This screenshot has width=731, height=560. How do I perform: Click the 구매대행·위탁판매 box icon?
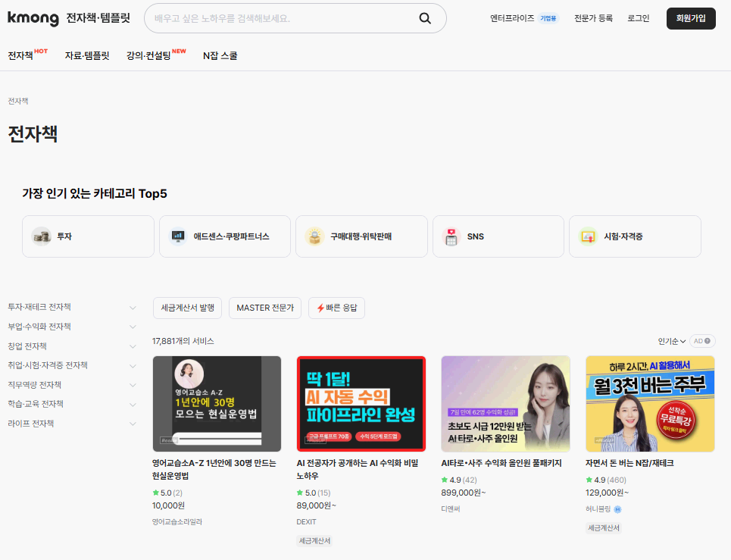314,236
